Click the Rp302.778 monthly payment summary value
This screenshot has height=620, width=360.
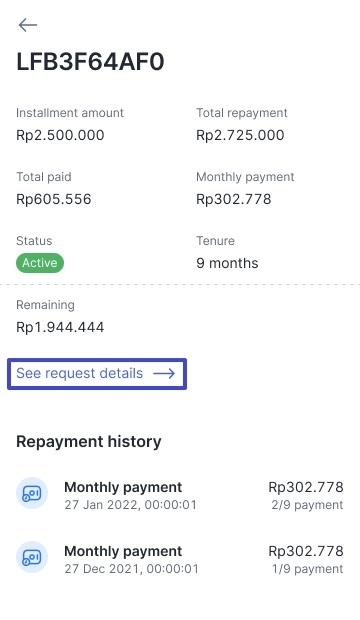233,199
